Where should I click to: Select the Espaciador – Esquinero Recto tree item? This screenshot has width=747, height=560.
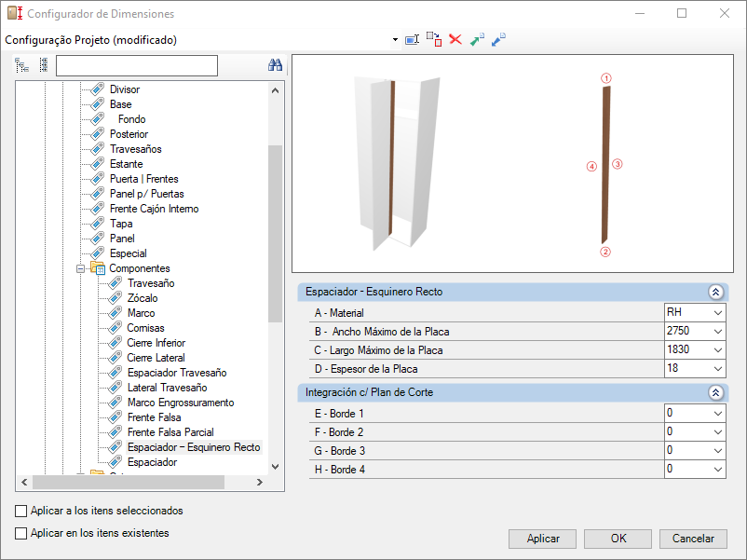pos(194,447)
